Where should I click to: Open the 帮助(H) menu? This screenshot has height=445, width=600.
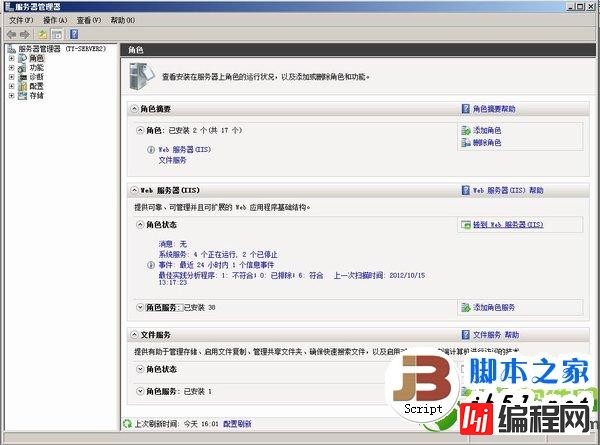(123, 20)
